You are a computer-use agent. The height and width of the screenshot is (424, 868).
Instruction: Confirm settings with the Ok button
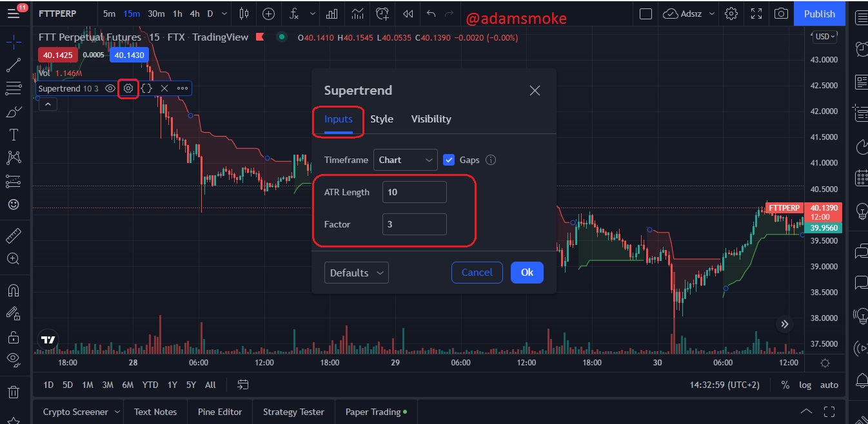(x=527, y=273)
